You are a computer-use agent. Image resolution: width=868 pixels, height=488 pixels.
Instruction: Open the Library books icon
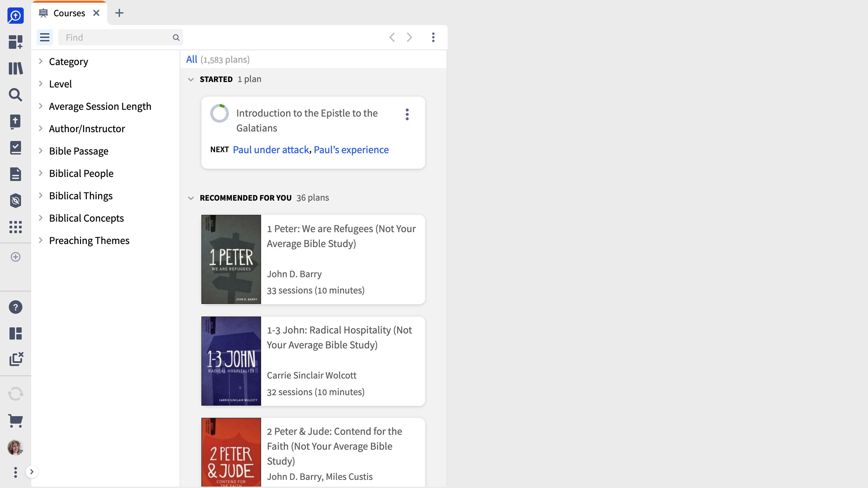[16, 68]
